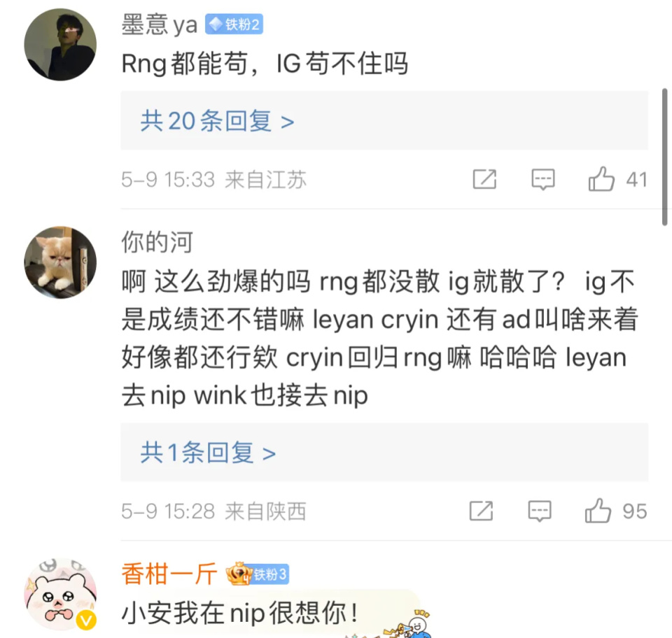
Task: Tap username 香柑一斤
Action: coord(169,574)
